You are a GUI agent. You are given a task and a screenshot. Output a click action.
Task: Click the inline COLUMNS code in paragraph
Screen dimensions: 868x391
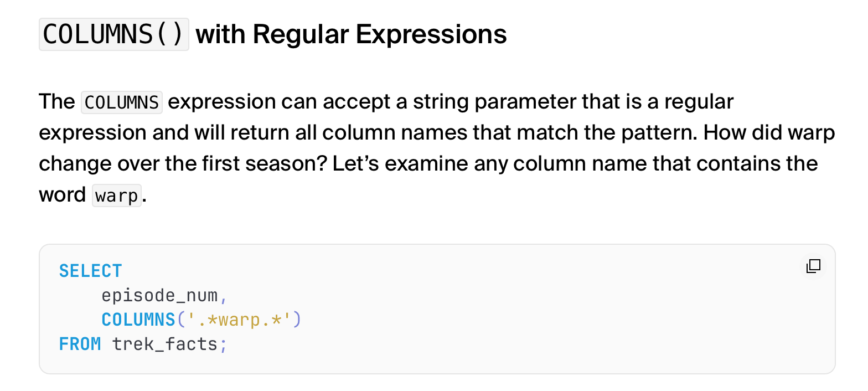(122, 102)
